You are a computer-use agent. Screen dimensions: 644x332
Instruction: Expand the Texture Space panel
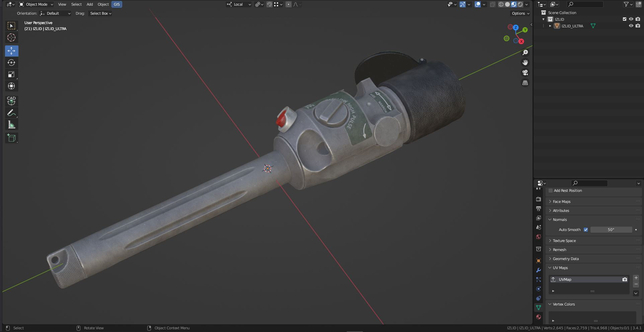coord(594,241)
